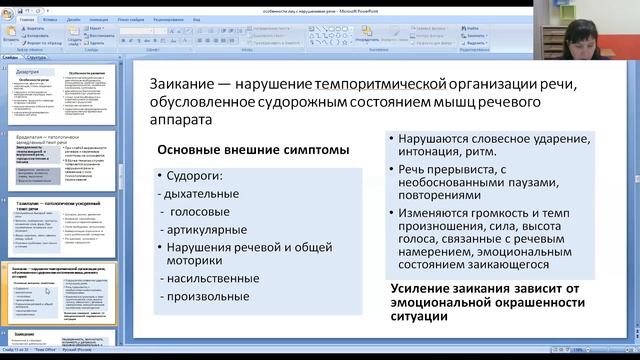Open the round Office button menu

click(x=7, y=14)
